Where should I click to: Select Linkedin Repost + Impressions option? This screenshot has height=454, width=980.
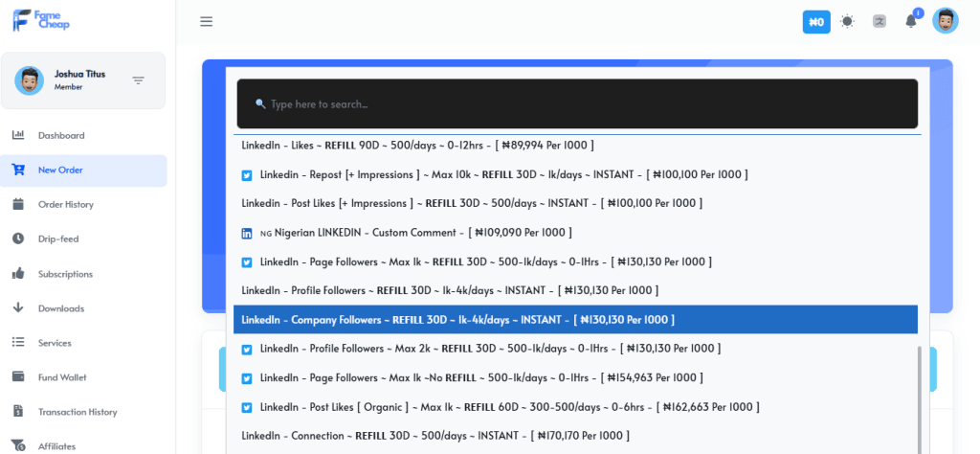pos(575,174)
